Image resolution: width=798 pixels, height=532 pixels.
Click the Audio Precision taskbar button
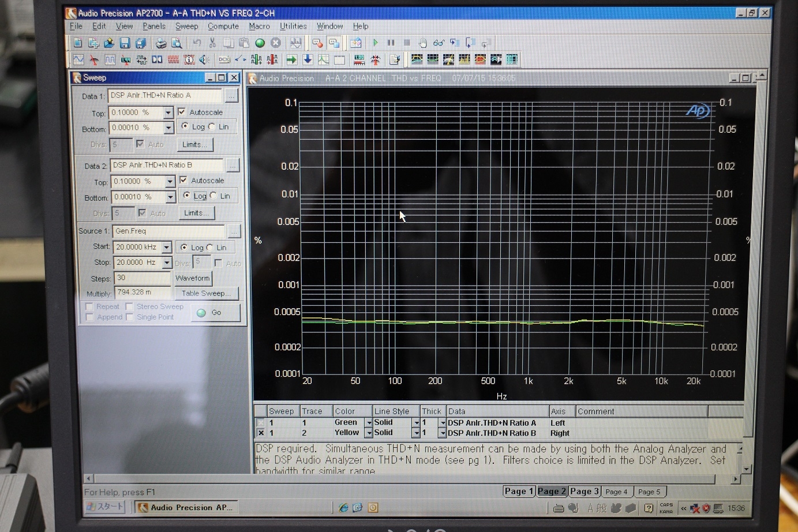coord(186,507)
